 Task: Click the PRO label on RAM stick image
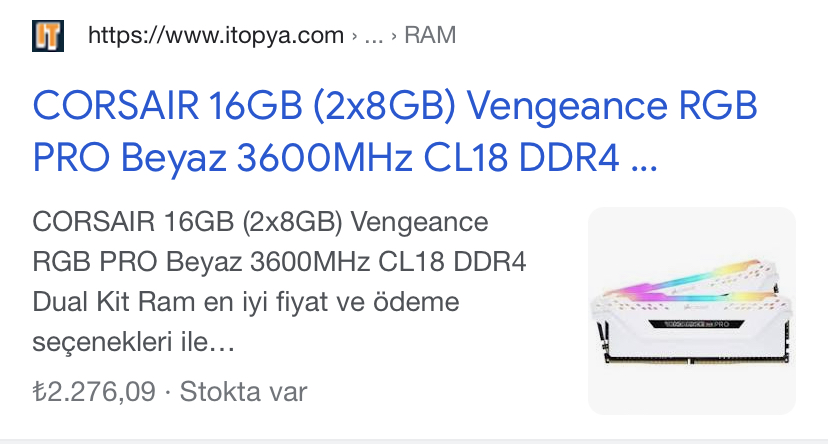coord(720,324)
